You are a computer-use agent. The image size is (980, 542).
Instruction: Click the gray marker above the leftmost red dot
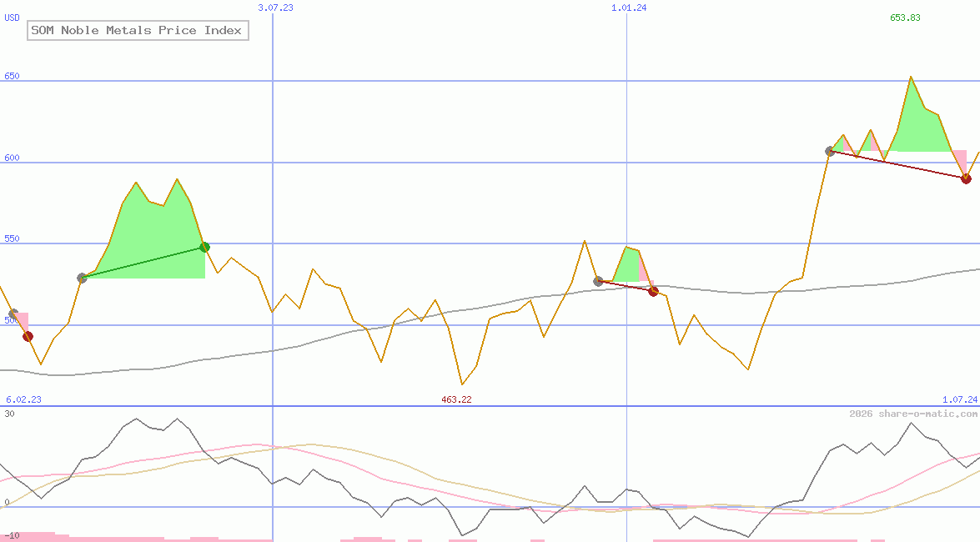(x=12, y=314)
